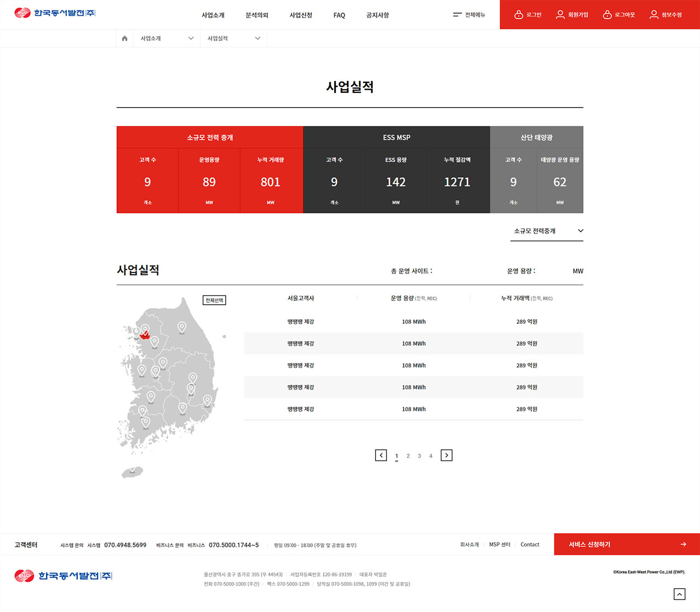This screenshot has height=612, width=700.
Task: Click the 정보수정 person icon
Action: click(654, 15)
